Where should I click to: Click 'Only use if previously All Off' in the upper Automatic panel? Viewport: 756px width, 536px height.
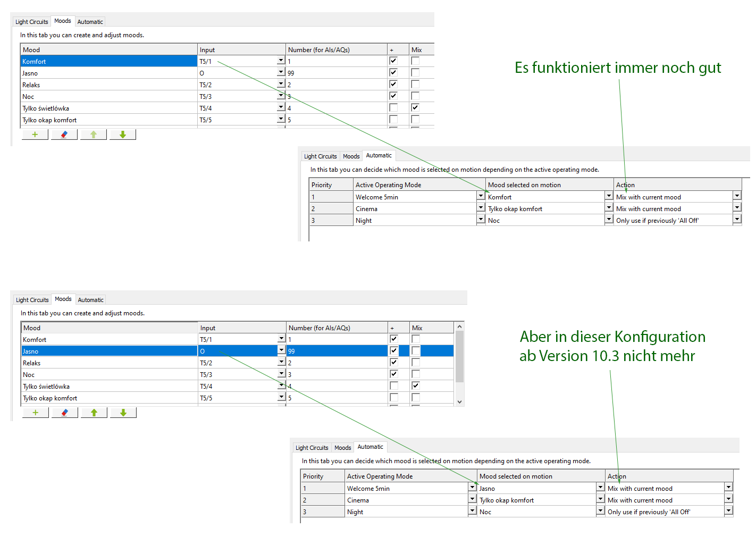(658, 220)
